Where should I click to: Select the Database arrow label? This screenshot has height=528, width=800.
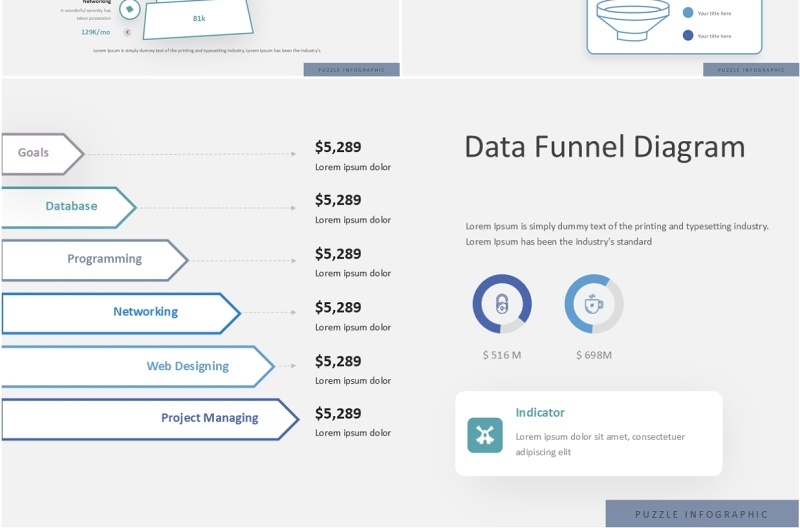[71, 206]
